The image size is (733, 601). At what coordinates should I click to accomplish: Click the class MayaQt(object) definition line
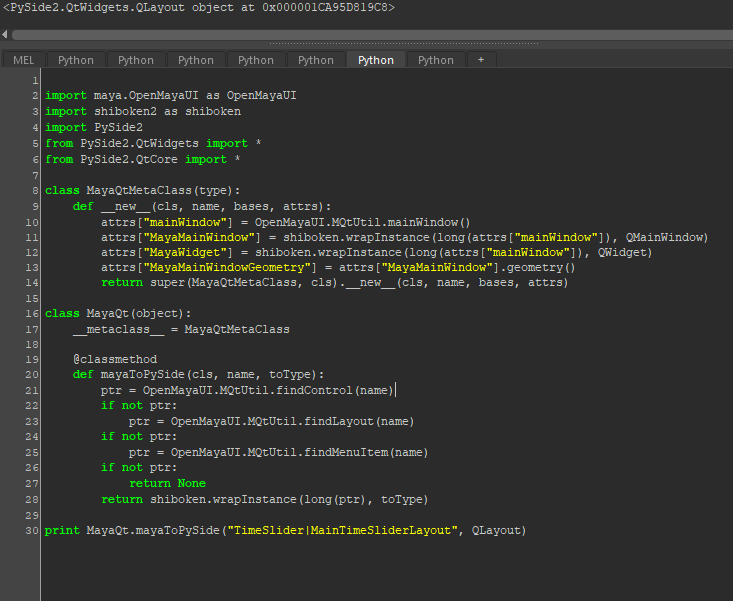117,313
